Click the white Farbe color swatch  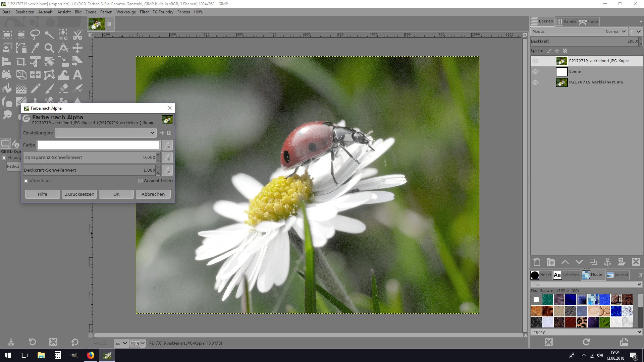point(99,145)
